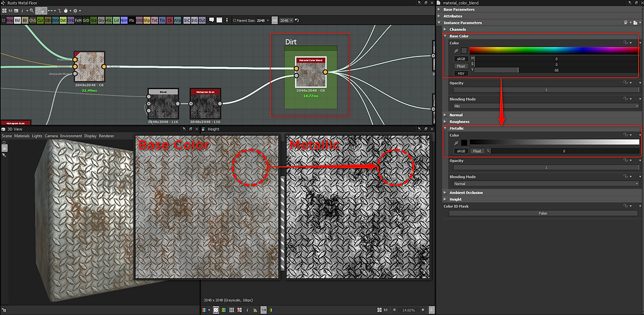Open 3D View Lights menu
Viewport: 644px width, 315px height.
click(37, 136)
